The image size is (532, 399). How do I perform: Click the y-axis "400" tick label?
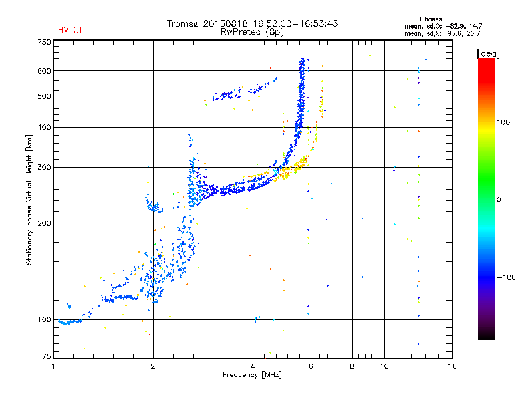click(44, 127)
